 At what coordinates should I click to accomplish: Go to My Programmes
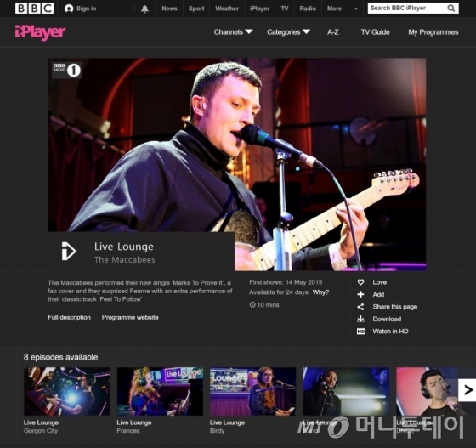pyautogui.click(x=433, y=32)
